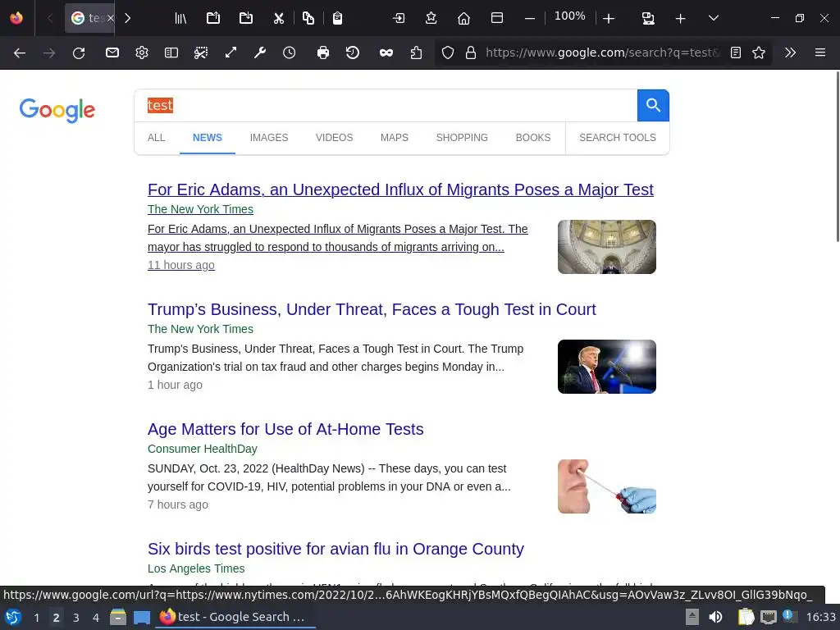Go back to previous page

pyautogui.click(x=20, y=52)
